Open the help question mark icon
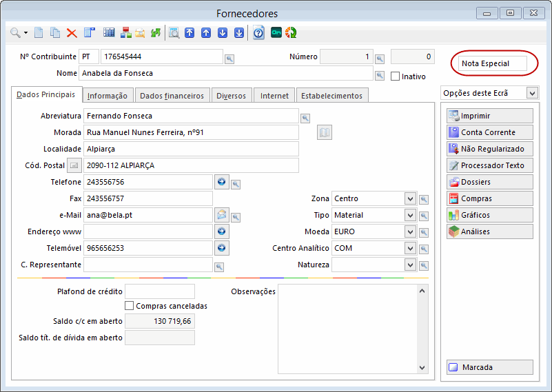 (258, 33)
